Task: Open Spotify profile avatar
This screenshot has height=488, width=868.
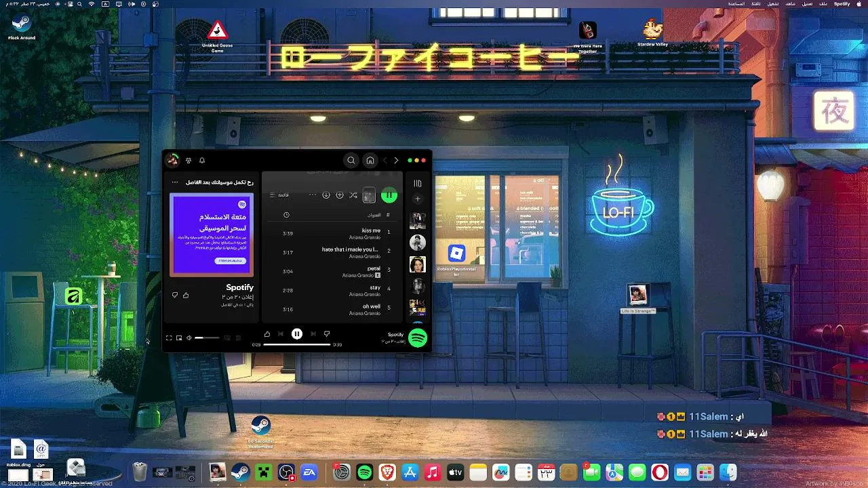Action: [172, 160]
